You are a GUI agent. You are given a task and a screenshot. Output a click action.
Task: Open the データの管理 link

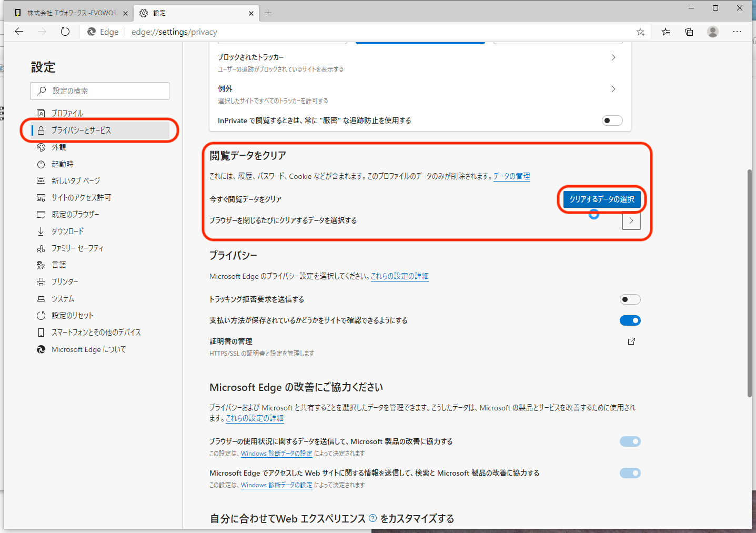(511, 176)
